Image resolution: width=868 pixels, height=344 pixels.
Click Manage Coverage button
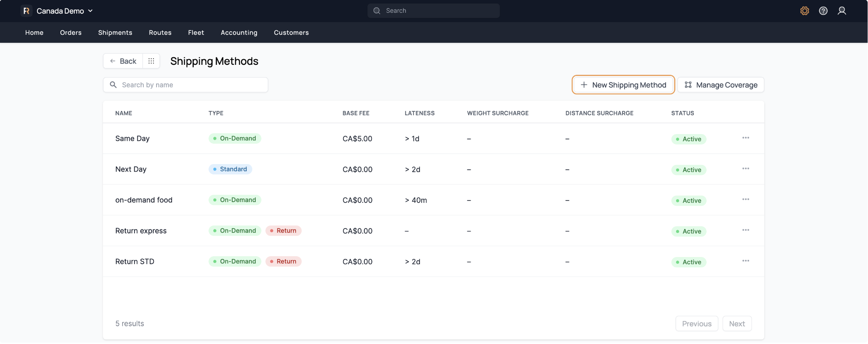[721, 85]
